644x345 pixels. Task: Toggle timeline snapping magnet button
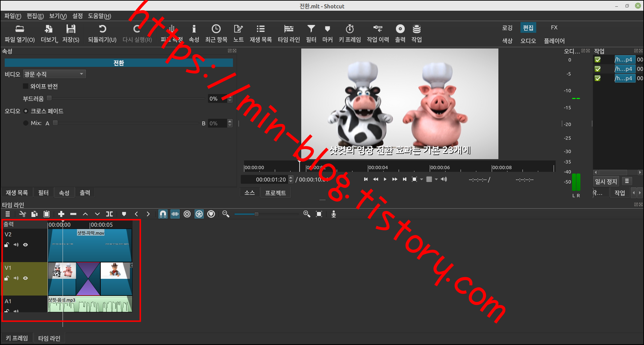tap(163, 214)
